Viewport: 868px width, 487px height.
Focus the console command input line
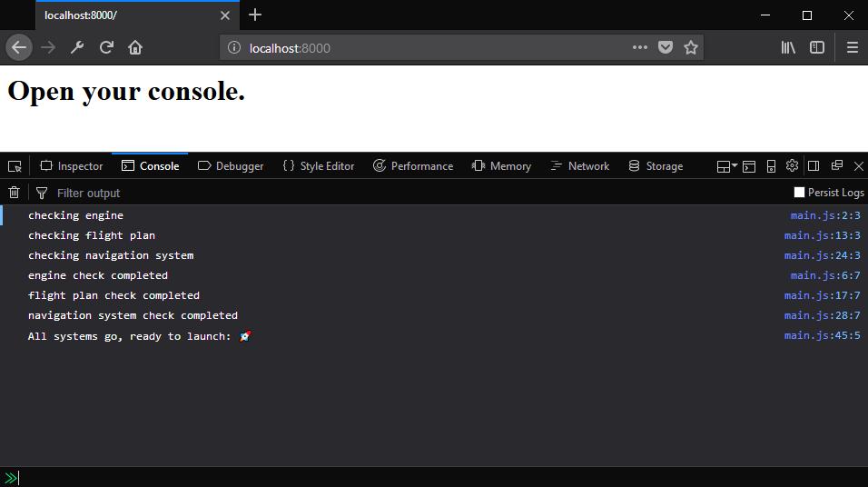[x=443, y=478]
